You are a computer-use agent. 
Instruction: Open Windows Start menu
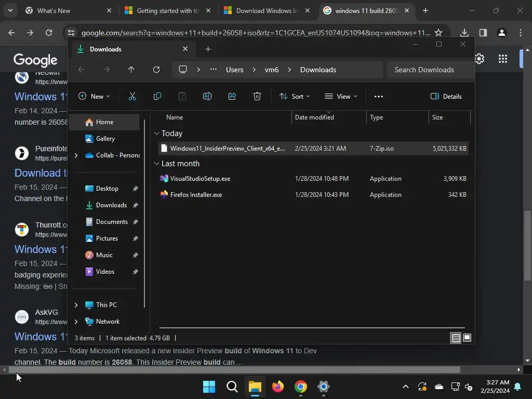[209, 387]
